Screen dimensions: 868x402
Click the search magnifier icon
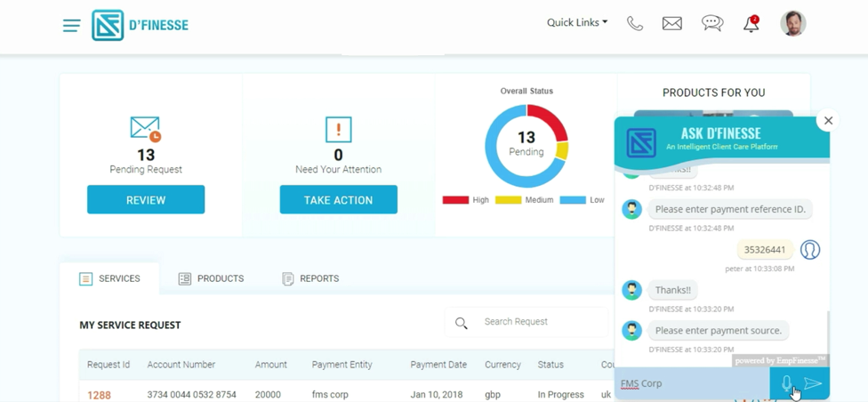tap(461, 323)
